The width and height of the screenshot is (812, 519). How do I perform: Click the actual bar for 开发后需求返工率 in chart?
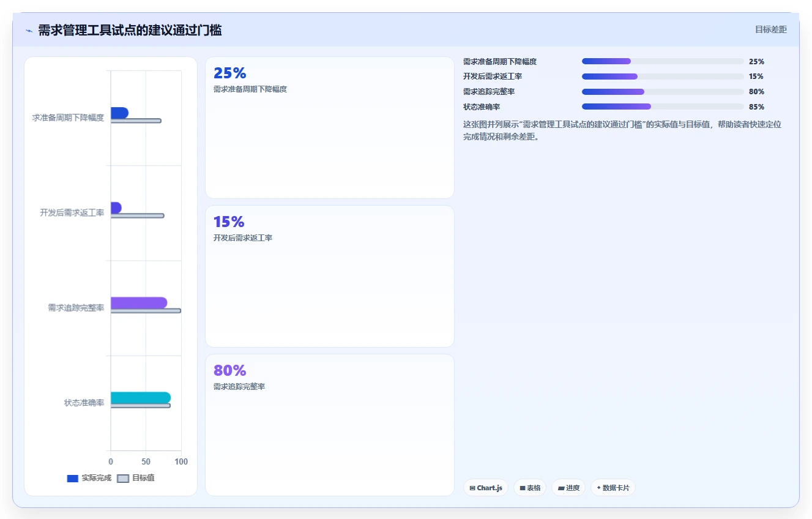point(116,207)
